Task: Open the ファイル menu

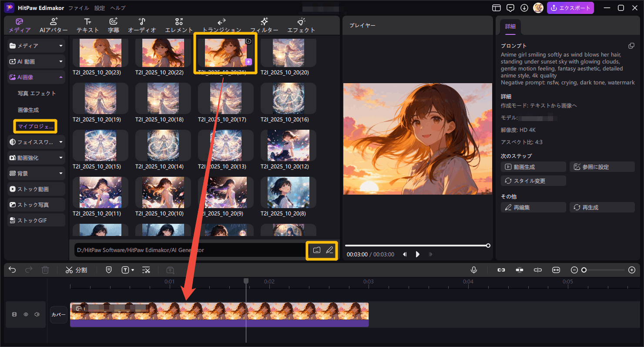Action: tap(79, 8)
